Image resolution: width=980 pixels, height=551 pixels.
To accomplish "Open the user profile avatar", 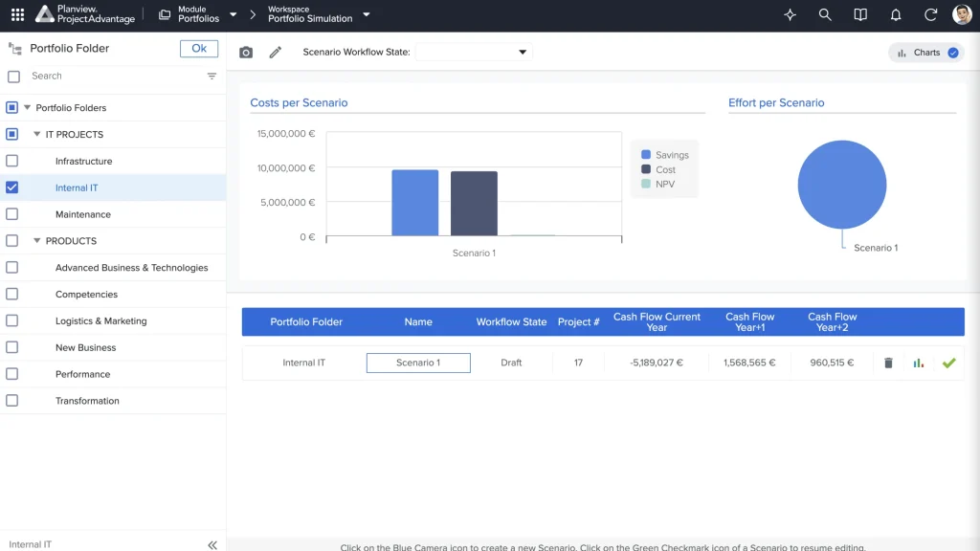I will [963, 14].
